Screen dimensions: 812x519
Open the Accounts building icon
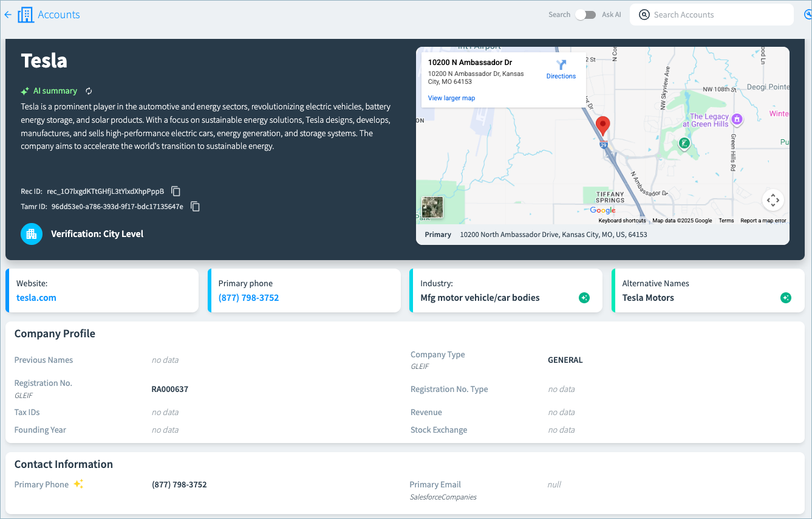click(26, 15)
